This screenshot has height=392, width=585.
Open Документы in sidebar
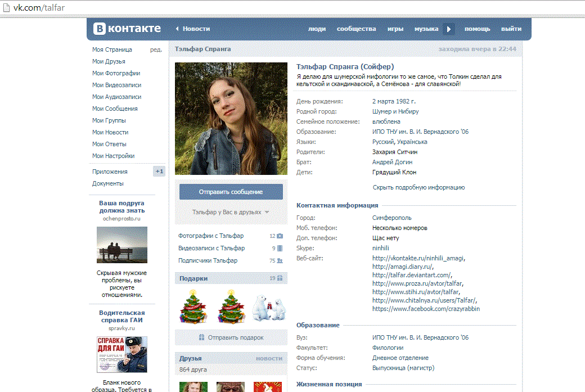coord(108,183)
